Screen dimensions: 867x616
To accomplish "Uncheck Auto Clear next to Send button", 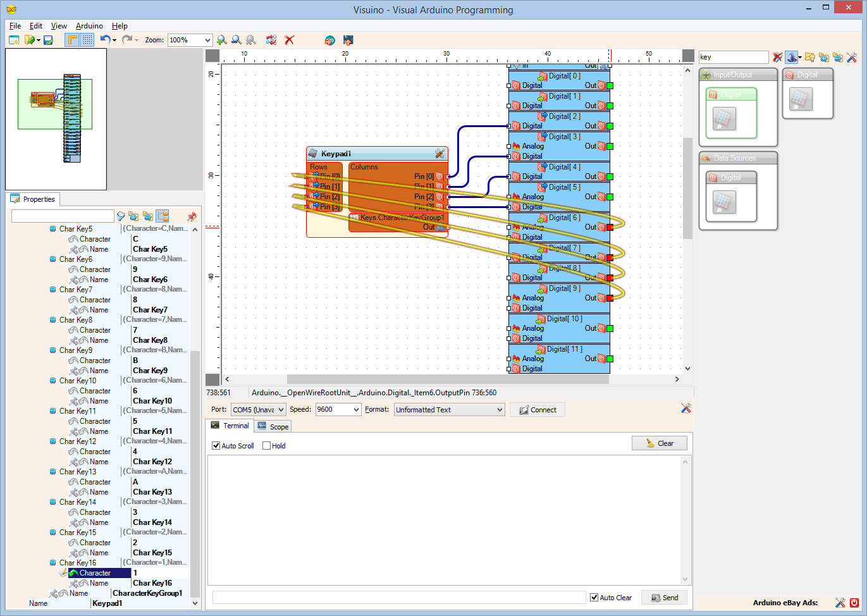I will [x=593, y=597].
